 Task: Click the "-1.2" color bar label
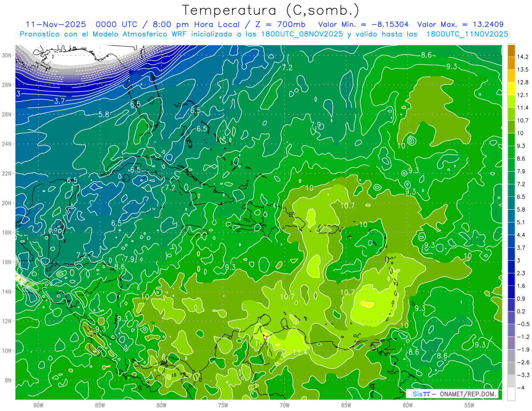tap(522, 337)
